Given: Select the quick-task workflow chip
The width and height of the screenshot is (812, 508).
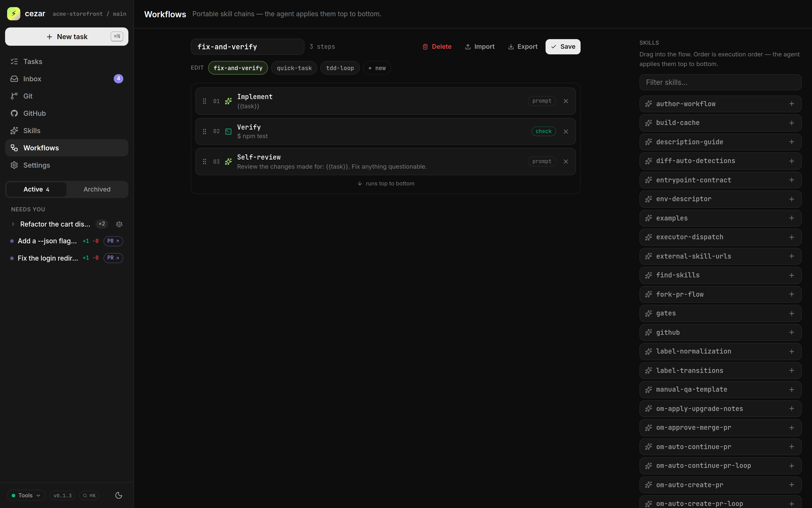Looking at the screenshot, I should pos(294,68).
